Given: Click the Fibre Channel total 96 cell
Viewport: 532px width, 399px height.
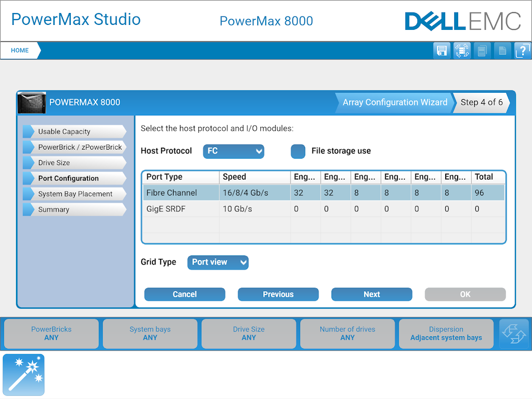Looking at the screenshot, I should [x=488, y=193].
